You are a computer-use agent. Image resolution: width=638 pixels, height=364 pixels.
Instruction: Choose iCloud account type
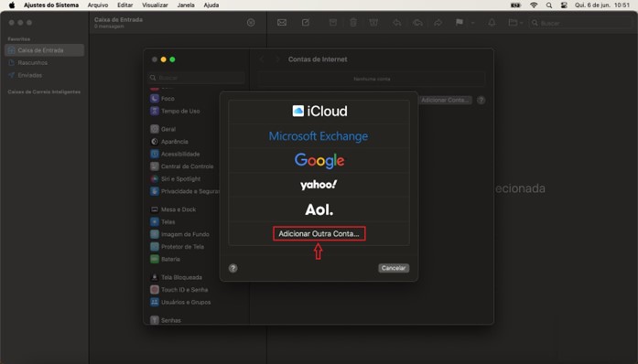pos(319,111)
